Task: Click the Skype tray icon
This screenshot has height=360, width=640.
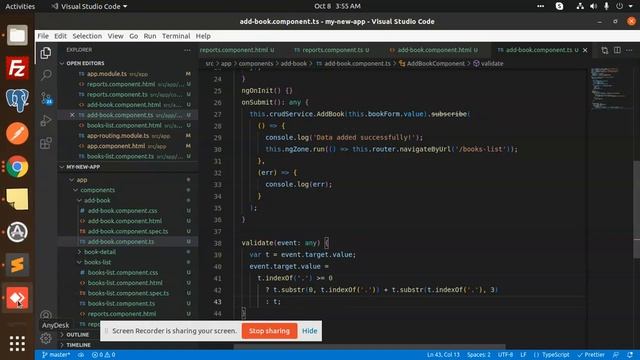Action: click(x=560, y=6)
